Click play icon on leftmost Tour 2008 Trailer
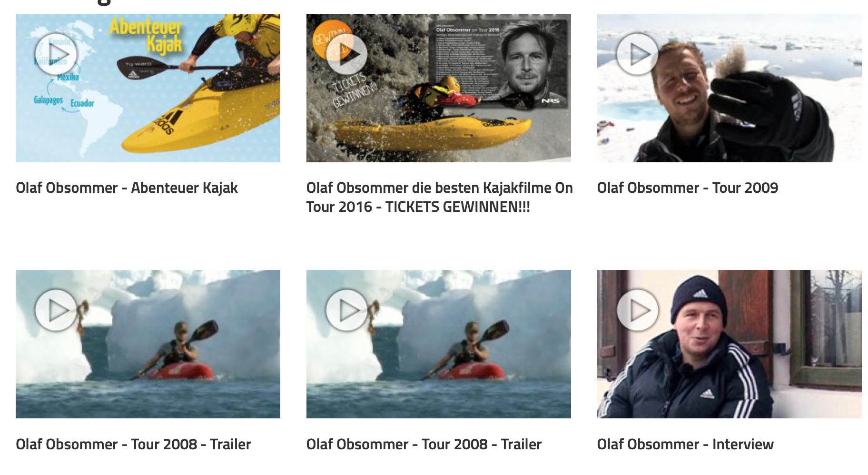The width and height of the screenshot is (868, 475). (56, 310)
